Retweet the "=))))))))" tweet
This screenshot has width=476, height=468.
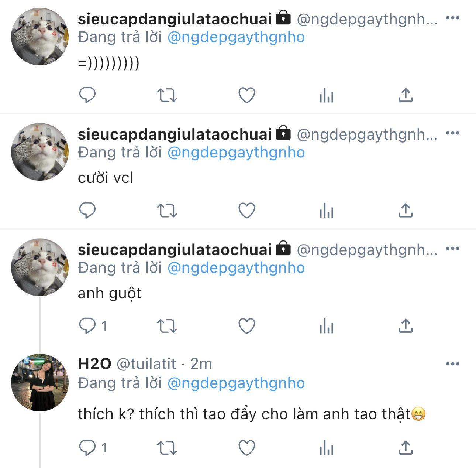(167, 95)
